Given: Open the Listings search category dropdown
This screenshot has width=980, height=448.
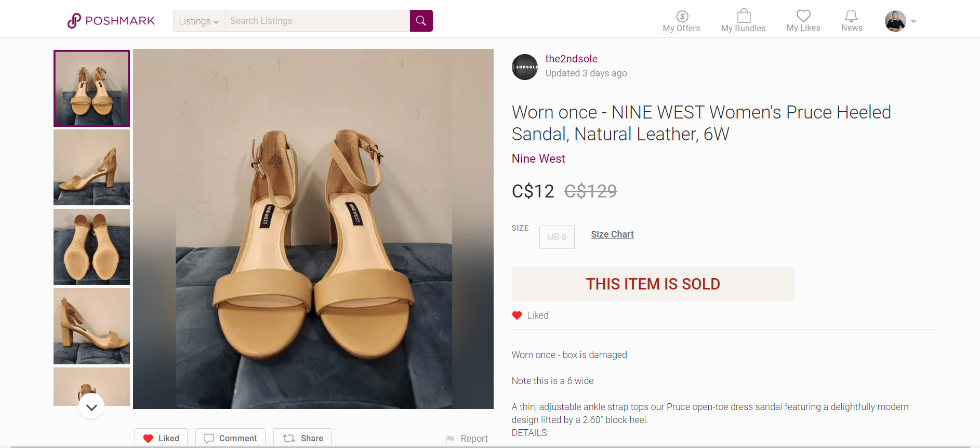Looking at the screenshot, I should (199, 21).
